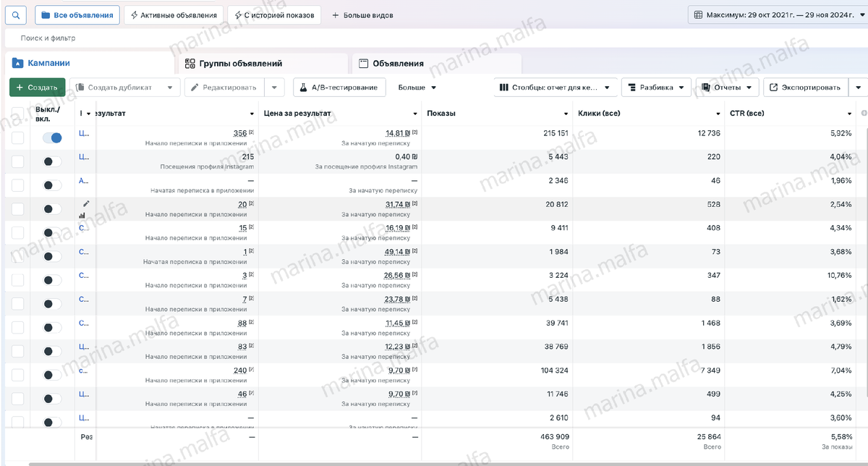Image resolution: width=868 pixels, height=466 pixels.
Task: Check the checkbox in the 215 151 row
Action: click(17, 137)
